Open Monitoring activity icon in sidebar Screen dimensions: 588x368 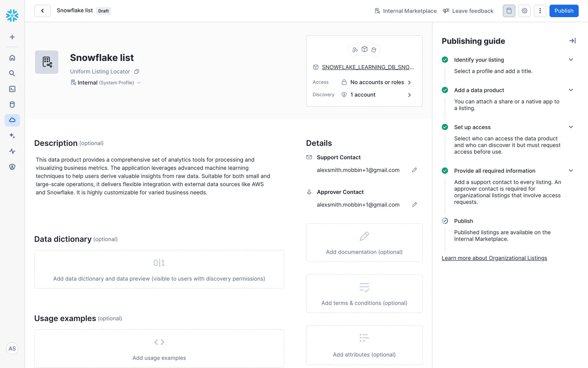tap(12, 151)
